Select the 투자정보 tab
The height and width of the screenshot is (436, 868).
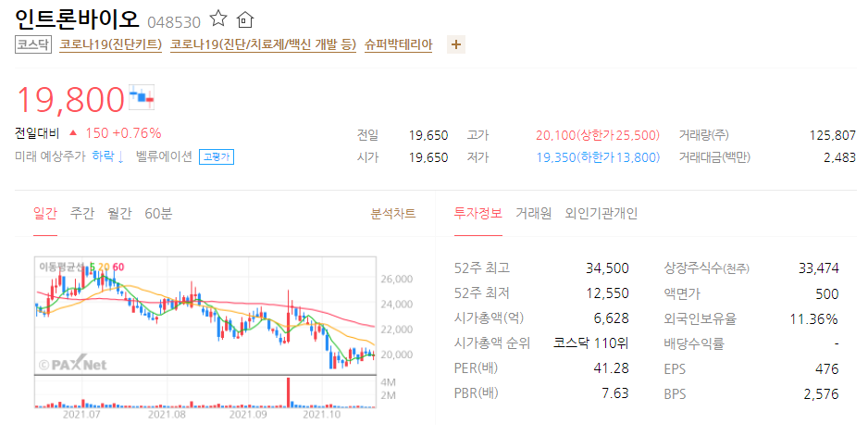478,213
